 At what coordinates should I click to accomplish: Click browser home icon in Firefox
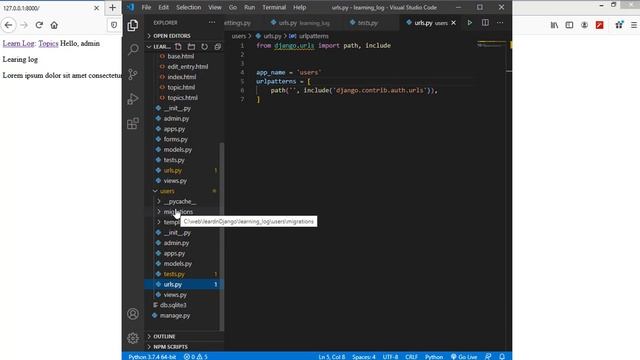click(x=54, y=25)
